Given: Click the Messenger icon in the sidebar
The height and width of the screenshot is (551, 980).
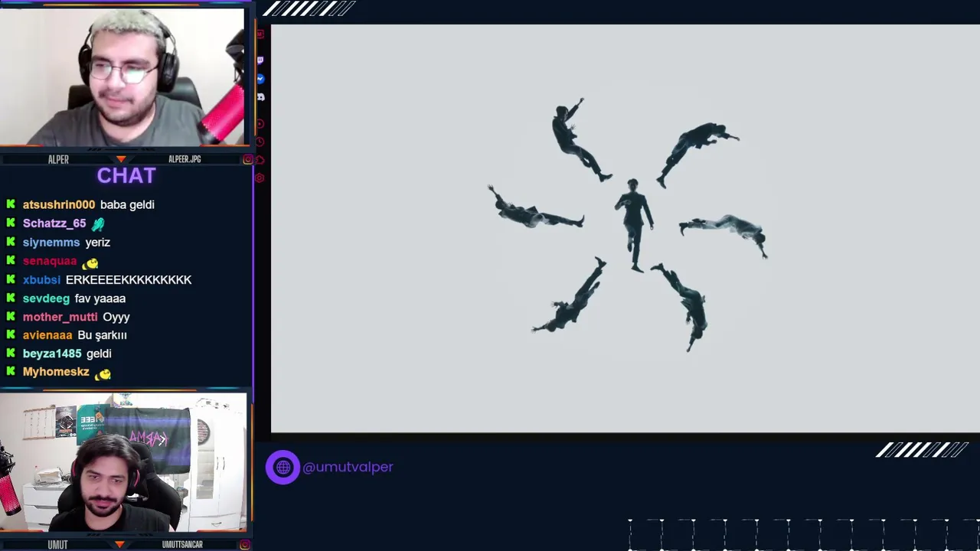Looking at the screenshot, I should (x=260, y=79).
